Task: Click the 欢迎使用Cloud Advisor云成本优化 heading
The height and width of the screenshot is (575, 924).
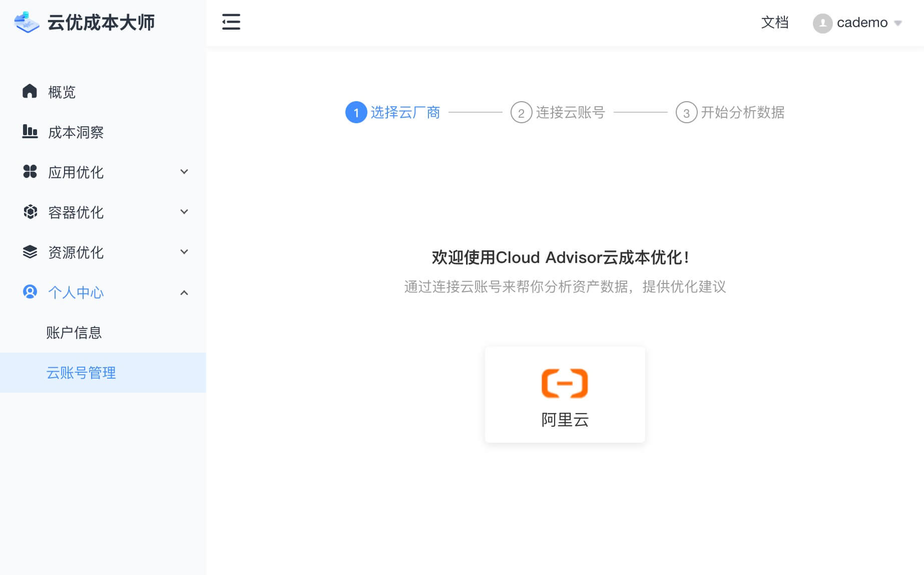Action: pyautogui.click(x=561, y=257)
